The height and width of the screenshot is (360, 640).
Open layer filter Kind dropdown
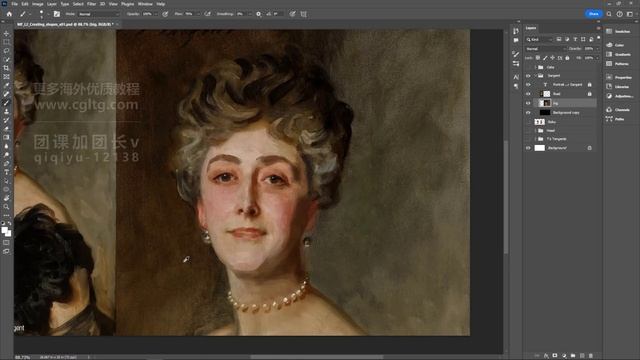tap(539, 40)
